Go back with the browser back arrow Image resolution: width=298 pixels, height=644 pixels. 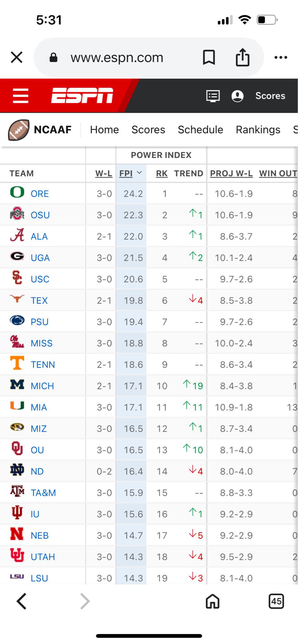(21, 602)
